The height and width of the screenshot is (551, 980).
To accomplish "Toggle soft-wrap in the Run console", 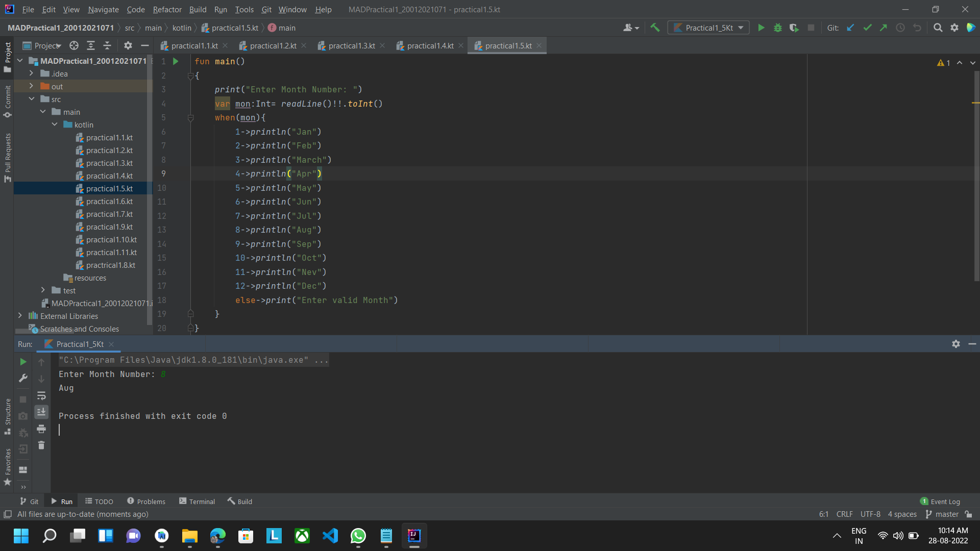I will click(41, 396).
